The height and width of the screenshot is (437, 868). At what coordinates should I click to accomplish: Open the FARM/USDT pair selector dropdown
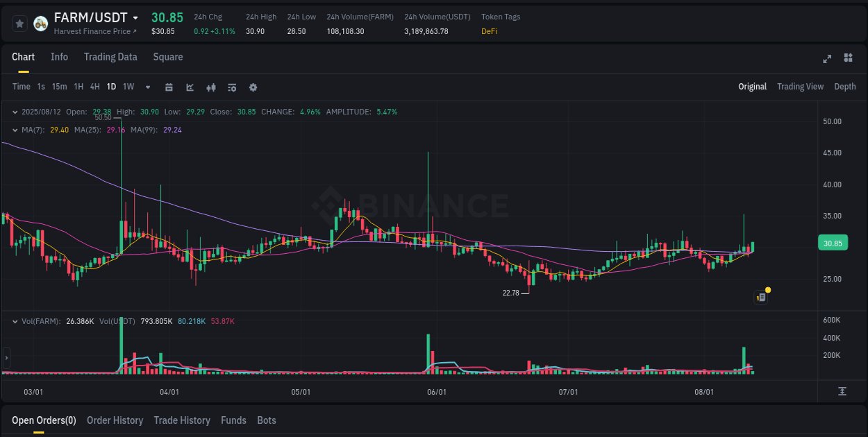click(135, 17)
